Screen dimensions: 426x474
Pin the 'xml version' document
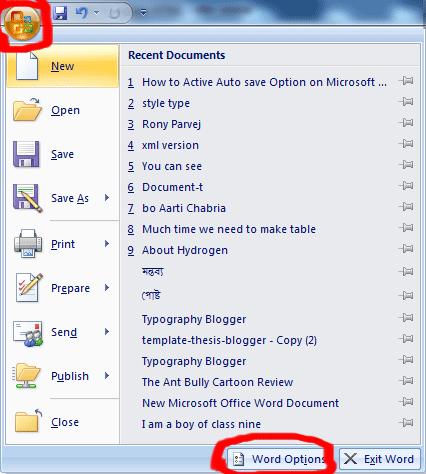(406, 144)
